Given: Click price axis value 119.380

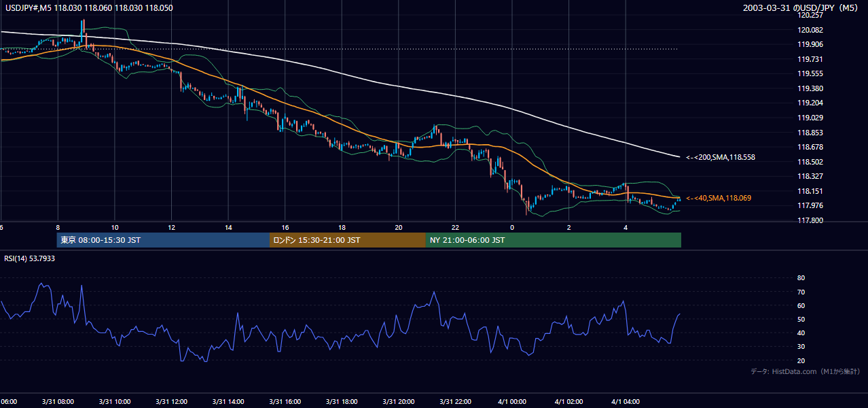Looking at the screenshot, I should pos(810,88).
